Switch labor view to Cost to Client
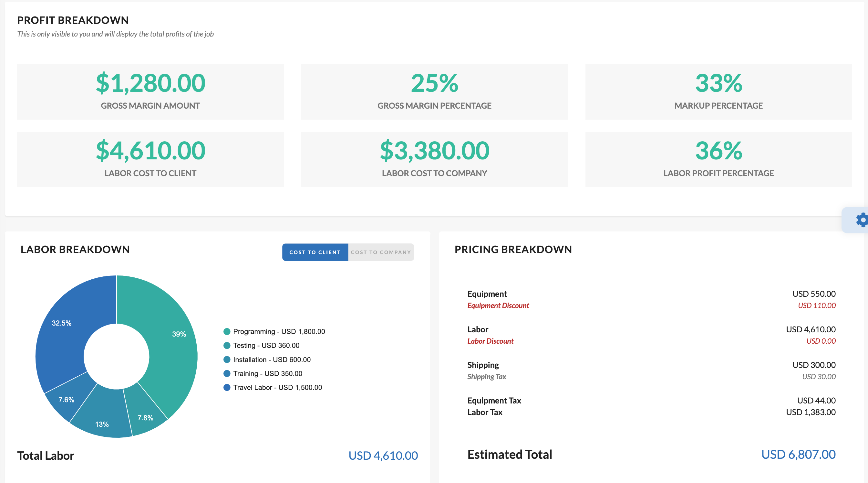The image size is (868, 483). 315,252
